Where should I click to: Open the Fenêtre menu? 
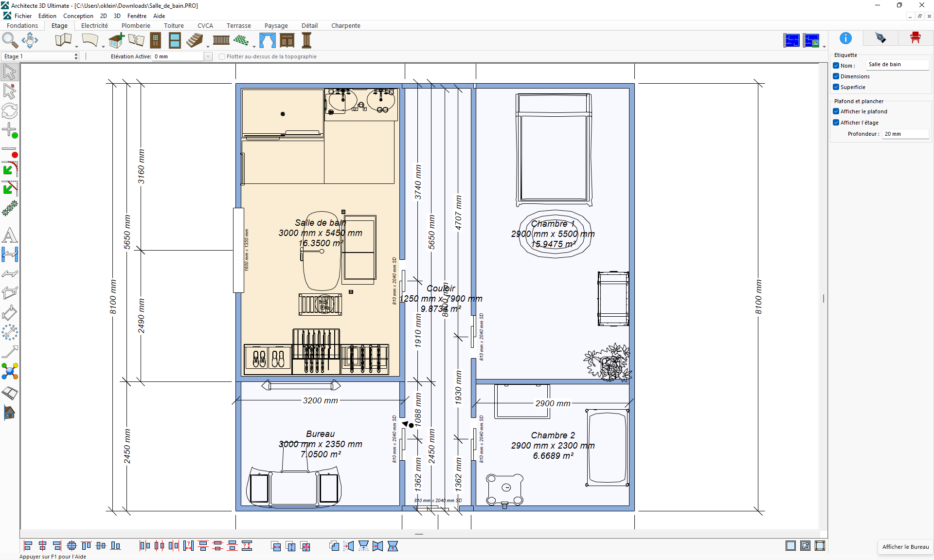point(137,16)
